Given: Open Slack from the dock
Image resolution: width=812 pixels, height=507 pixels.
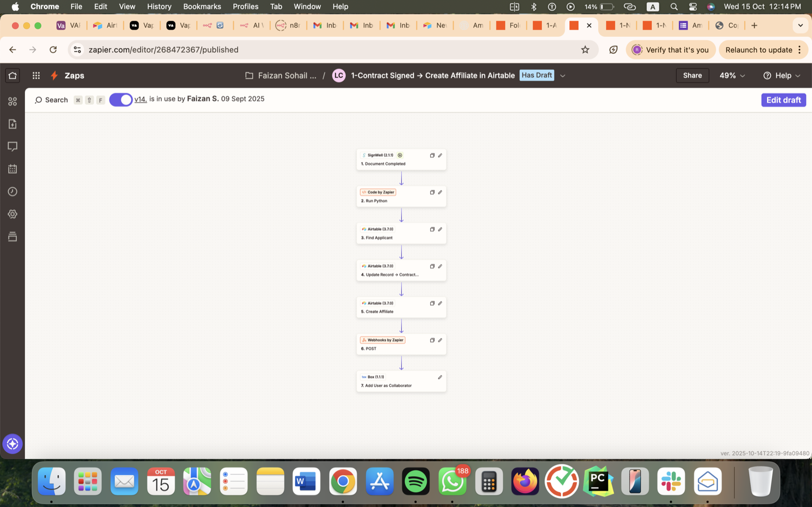Looking at the screenshot, I should [671, 482].
